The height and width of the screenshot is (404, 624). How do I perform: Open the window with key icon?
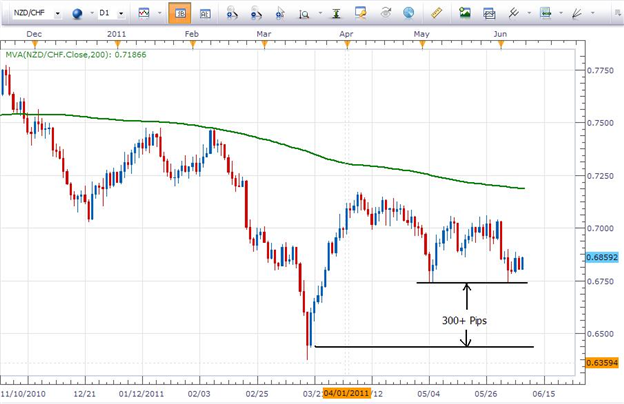(361, 13)
